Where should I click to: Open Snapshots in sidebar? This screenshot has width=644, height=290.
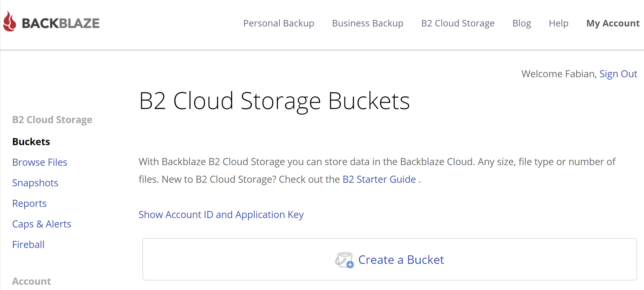click(35, 183)
